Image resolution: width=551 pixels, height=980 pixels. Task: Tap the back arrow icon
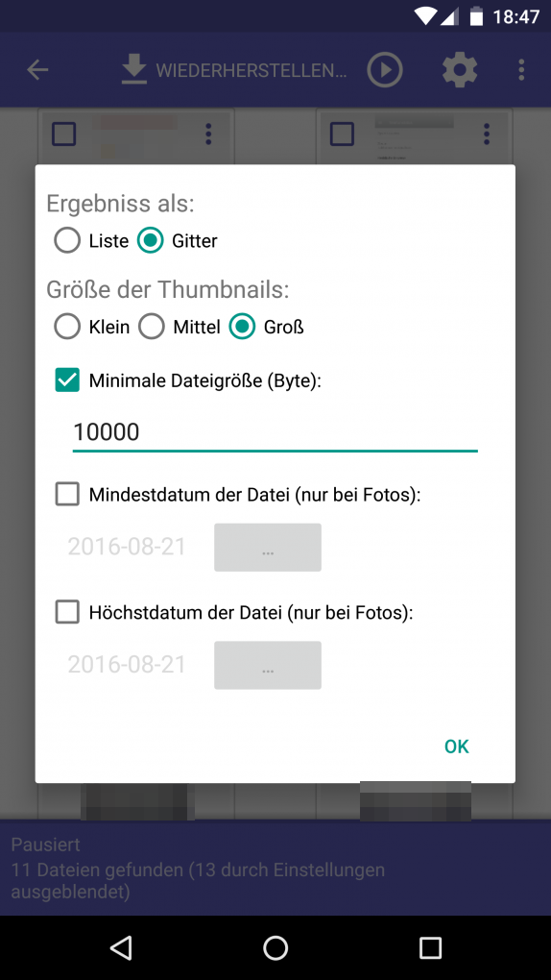click(37, 70)
